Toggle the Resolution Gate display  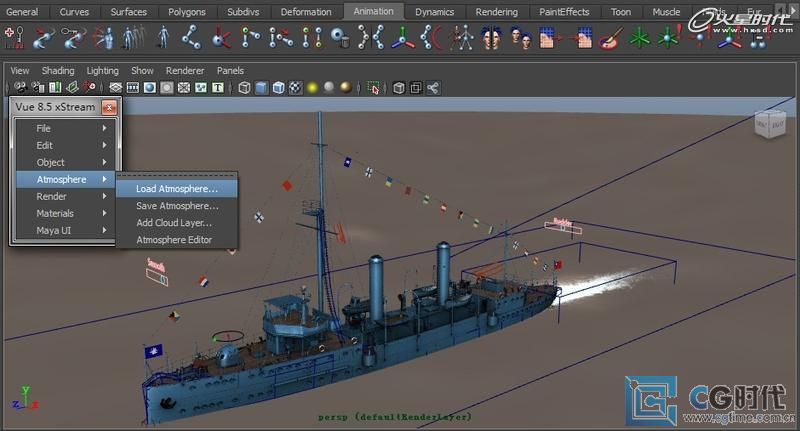pos(149,88)
